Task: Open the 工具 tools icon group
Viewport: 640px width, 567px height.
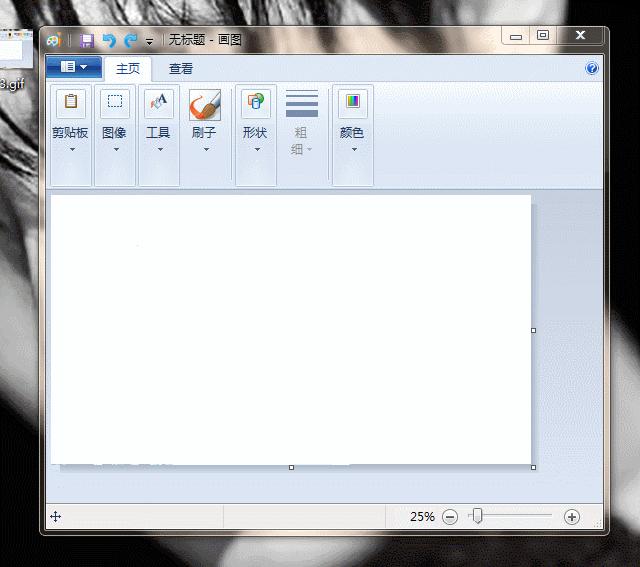Action: click(x=159, y=102)
